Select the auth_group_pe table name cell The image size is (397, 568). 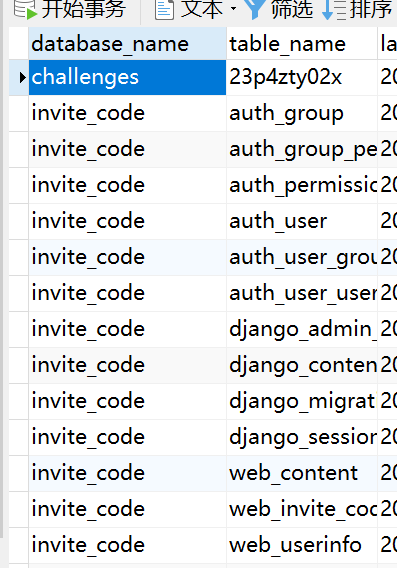pyautogui.click(x=302, y=150)
